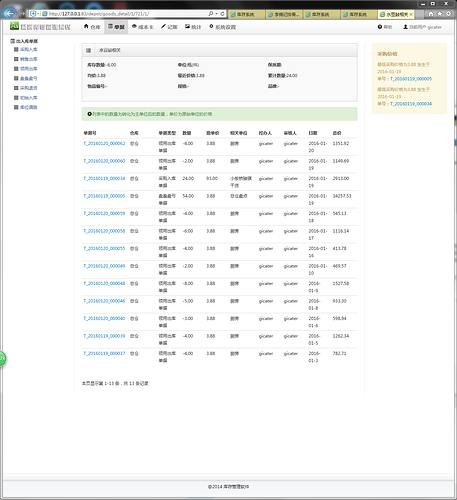Go back with the browser back arrow

coord(9,13)
